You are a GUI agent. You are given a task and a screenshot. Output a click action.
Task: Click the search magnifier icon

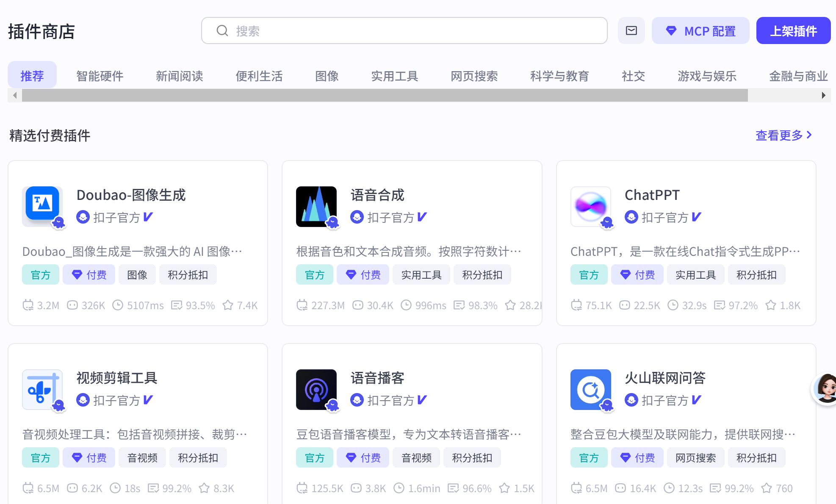coord(222,30)
